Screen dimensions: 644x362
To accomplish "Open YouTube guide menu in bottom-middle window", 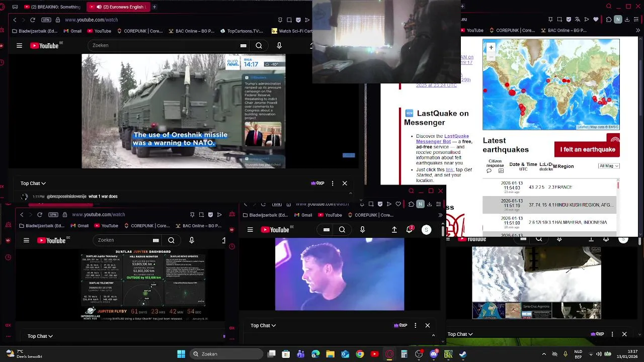I will (250, 230).
